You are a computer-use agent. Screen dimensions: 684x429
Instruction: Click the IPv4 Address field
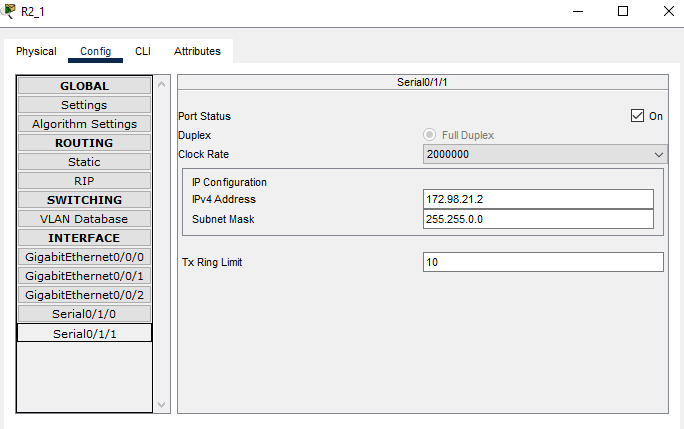538,200
